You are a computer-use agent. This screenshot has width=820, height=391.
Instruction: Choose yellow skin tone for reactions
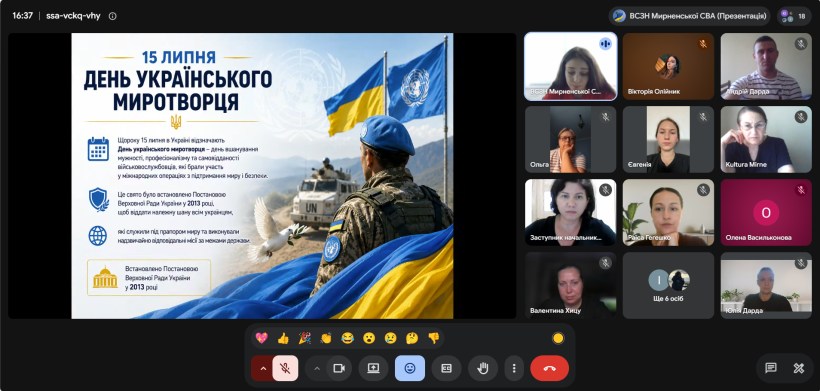point(558,338)
